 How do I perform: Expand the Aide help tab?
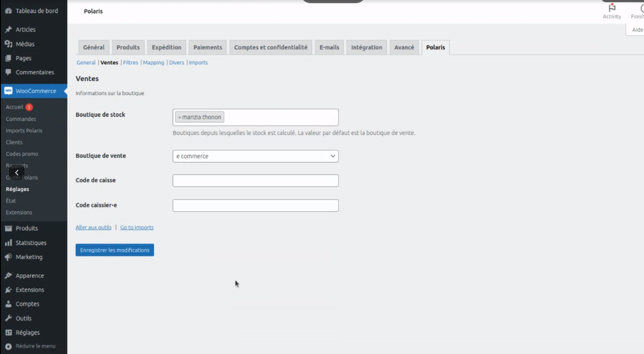pos(637,30)
